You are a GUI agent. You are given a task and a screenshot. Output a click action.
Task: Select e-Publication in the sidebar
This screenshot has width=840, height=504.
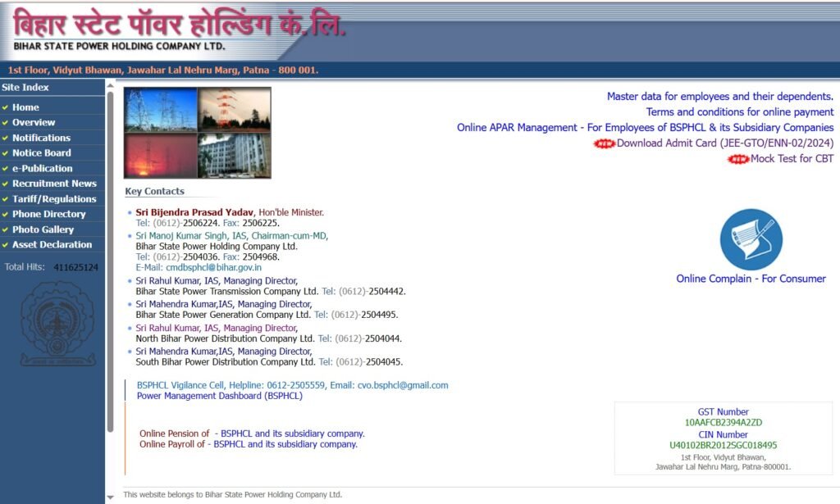tap(43, 168)
